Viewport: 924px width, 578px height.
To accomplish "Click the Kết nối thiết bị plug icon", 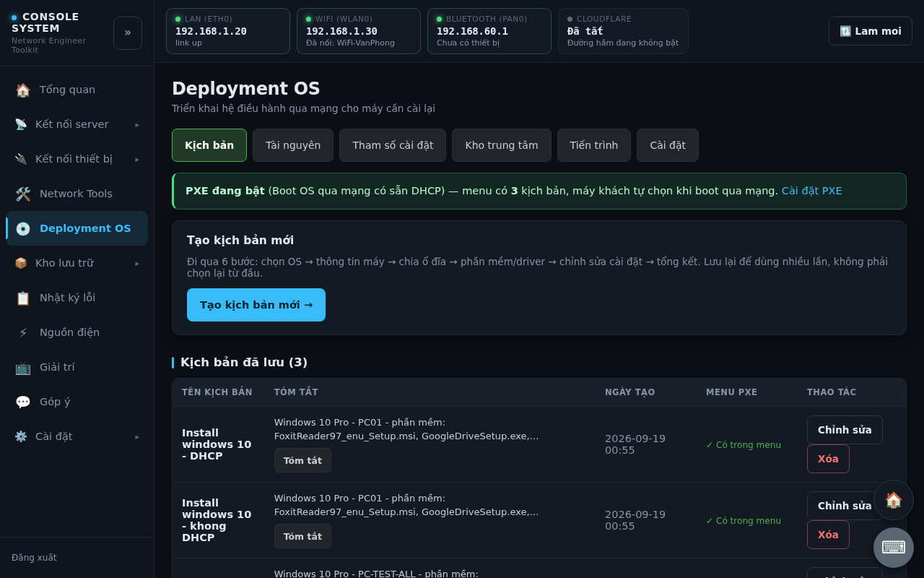I will tap(21, 159).
